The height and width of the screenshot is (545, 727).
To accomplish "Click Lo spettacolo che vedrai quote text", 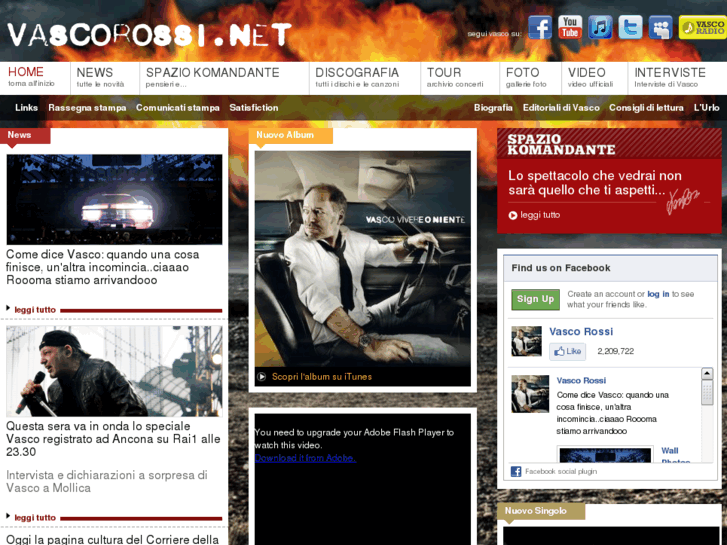I will pos(595,183).
